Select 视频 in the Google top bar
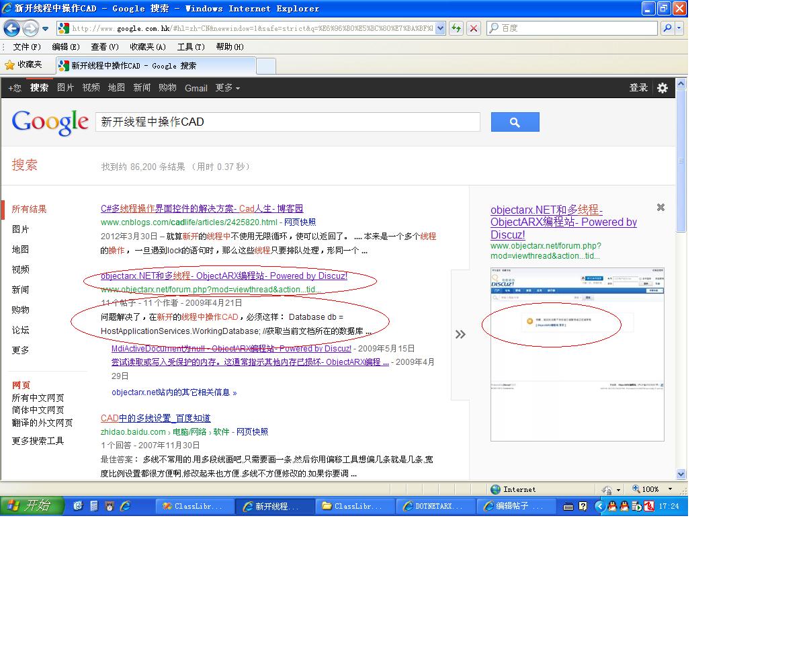The image size is (811, 672). pyautogui.click(x=91, y=88)
